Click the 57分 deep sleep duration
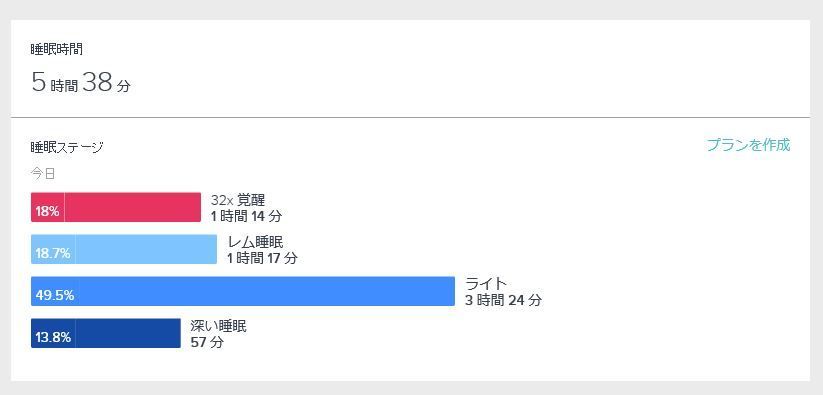The image size is (823, 395). tap(207, 342)
